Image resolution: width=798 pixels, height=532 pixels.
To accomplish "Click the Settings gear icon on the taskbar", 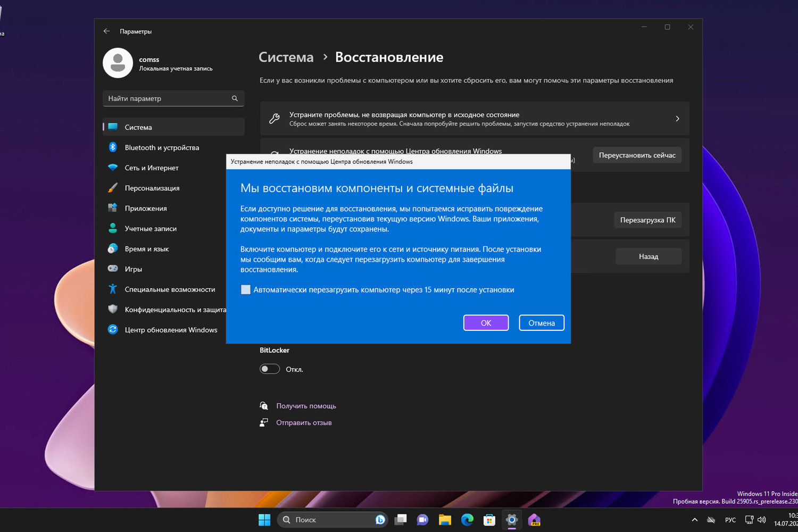I will coord(512,520).
